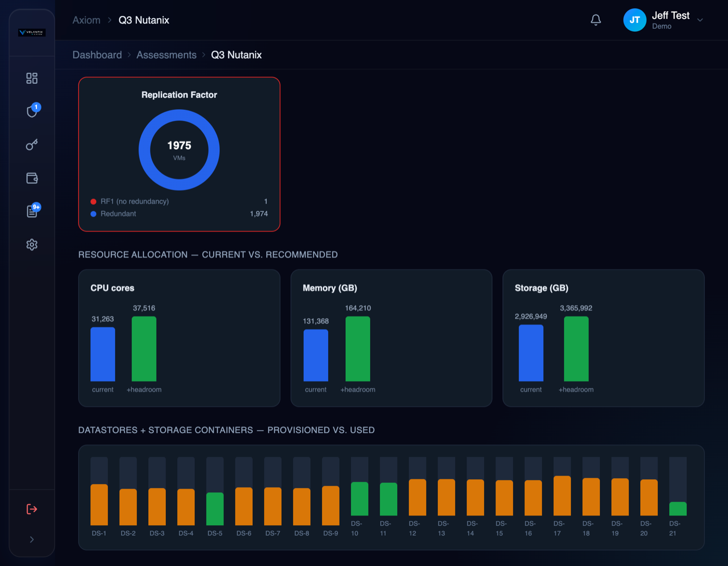728x566 pixels.
Task: Click the blue current Storage (GB) bar
Action: click(x=531, y=353)
